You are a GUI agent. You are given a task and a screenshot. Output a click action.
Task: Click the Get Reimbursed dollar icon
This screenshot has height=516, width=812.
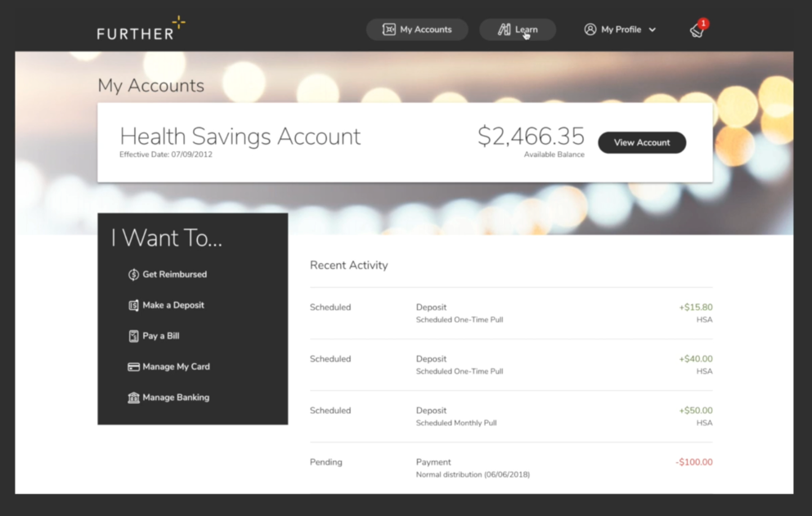click(133, 275)
